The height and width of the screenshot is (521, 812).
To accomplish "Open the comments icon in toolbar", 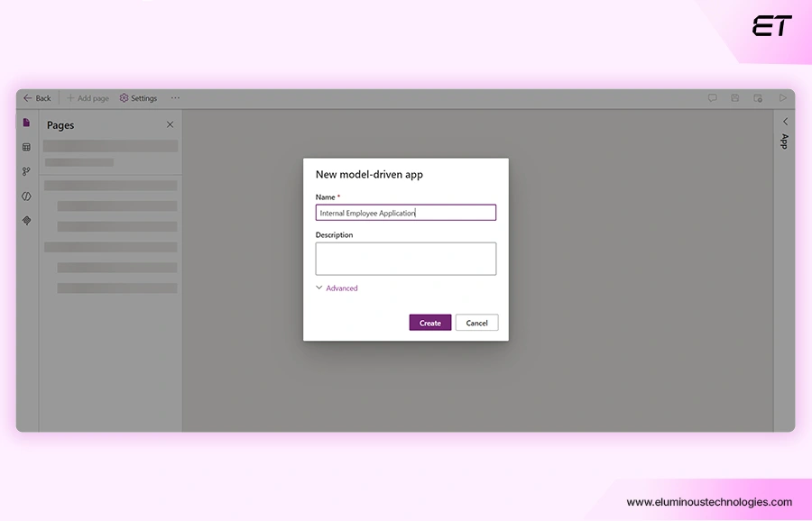I will (713, 97).
